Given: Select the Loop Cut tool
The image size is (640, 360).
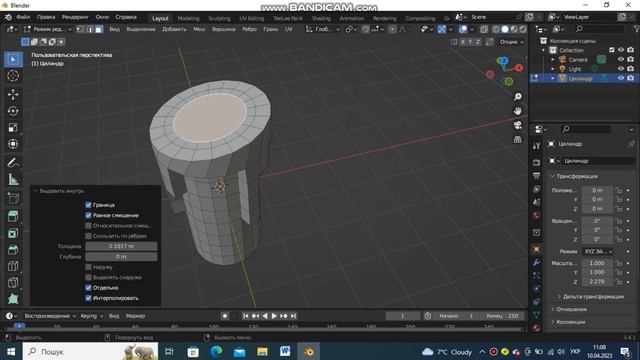Looking at the screenshot, I should pos(13,266).
